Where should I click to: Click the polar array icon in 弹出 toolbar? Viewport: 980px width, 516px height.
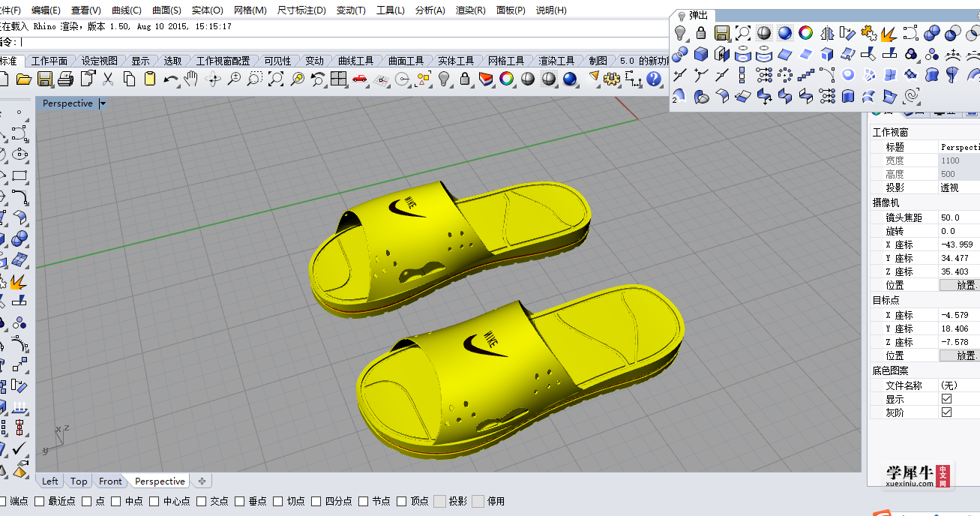point(785,75)
